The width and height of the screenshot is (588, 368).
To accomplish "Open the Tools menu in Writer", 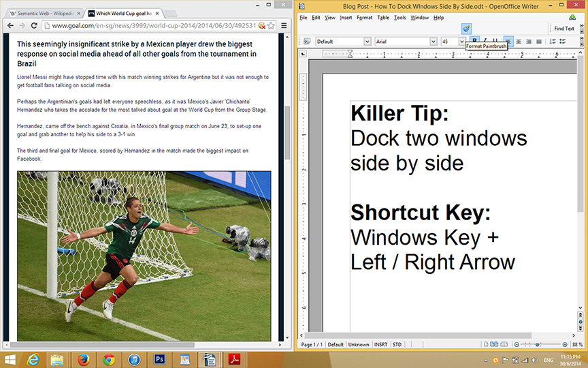I will [x=399, y=18].
